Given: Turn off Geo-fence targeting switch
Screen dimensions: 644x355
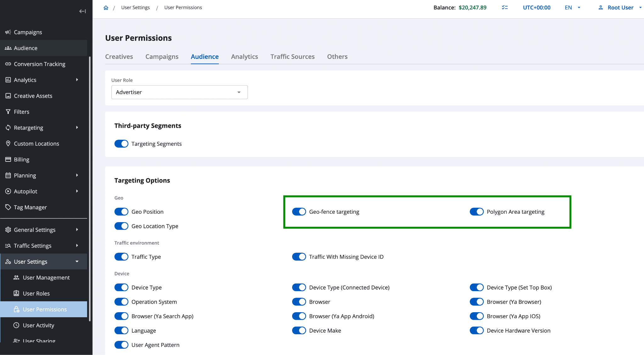Looking at the screenshot, I should click(299, 212).
